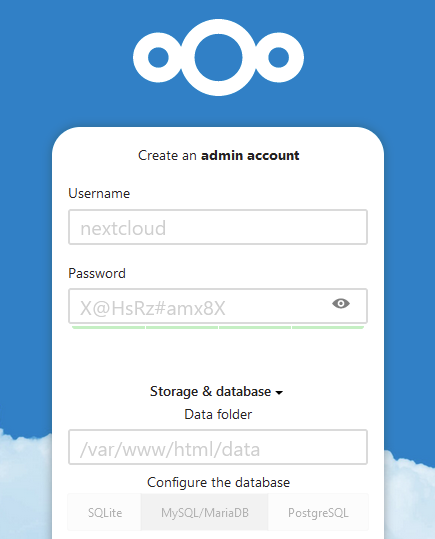The width and height of the screenshot is (435, 539).
Task: Focus the Username input field
Action: pos(218,227)
